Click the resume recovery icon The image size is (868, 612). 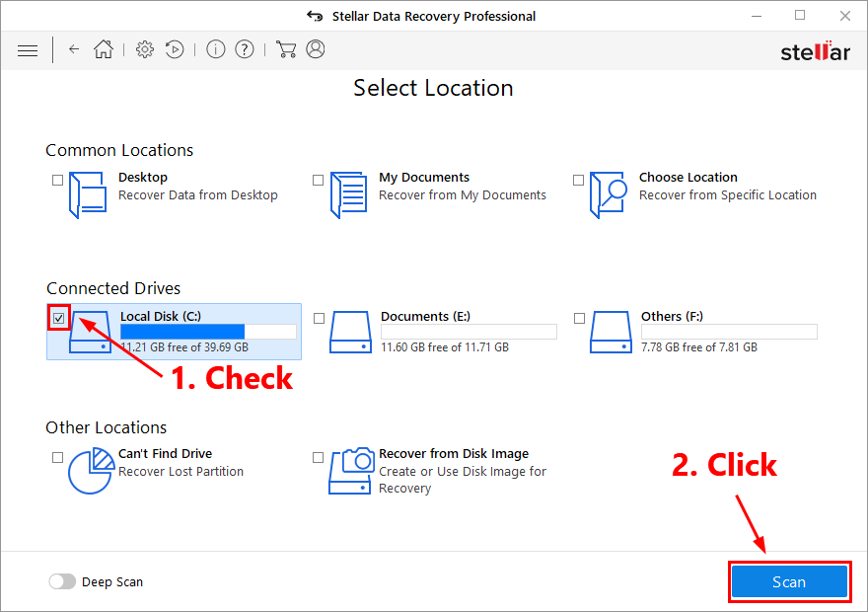(175, 49)
